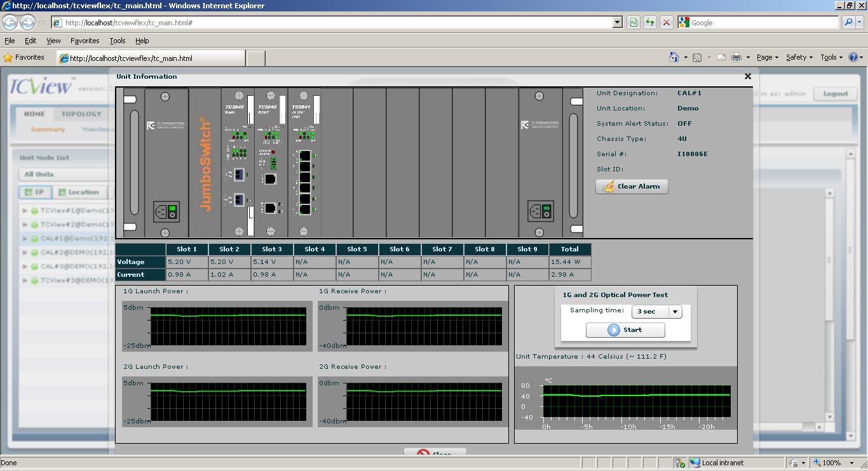Open the Favorites menu

[x=85, y=41]
